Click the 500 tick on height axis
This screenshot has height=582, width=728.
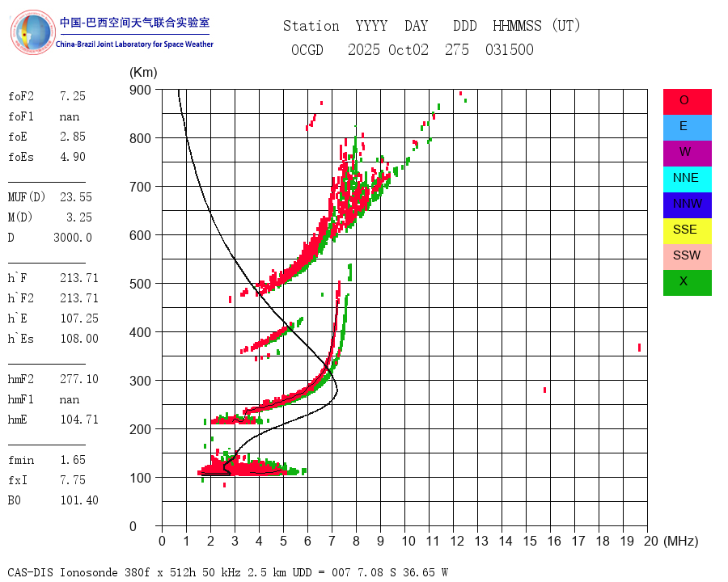(x=140, y=284)
